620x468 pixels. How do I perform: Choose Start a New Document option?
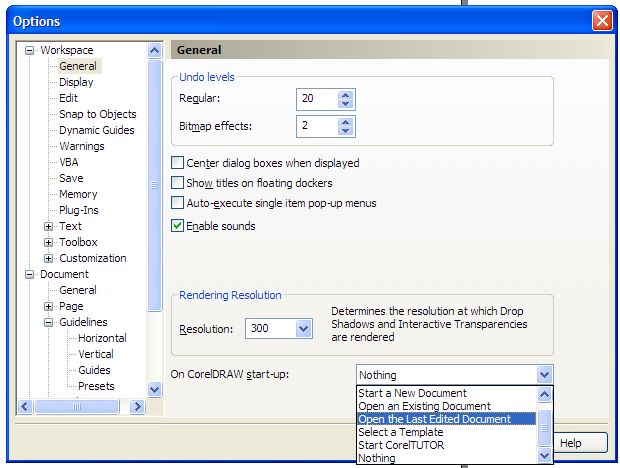tap(412, 393)
